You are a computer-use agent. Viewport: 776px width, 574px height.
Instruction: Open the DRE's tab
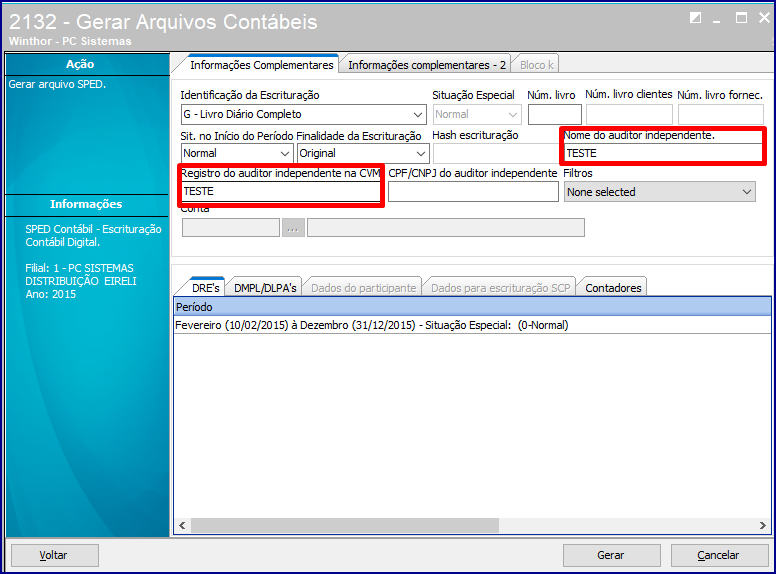(x=205, y=288)
